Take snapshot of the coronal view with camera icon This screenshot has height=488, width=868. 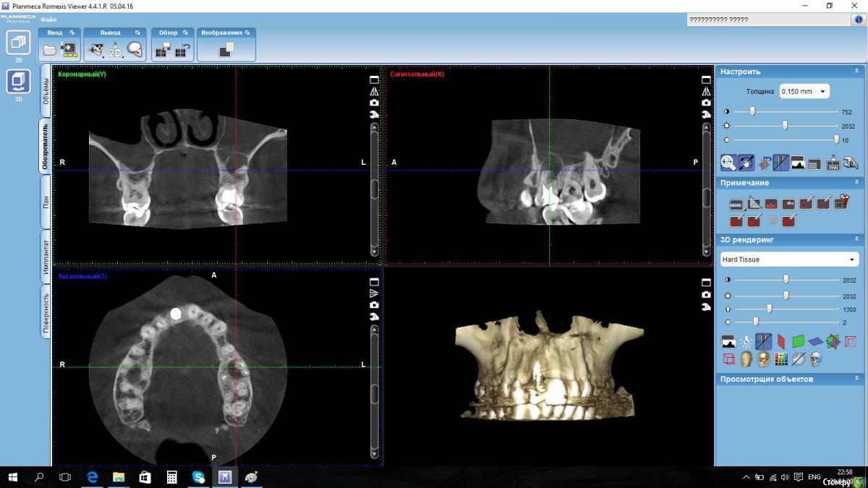(x=374, y=103)
